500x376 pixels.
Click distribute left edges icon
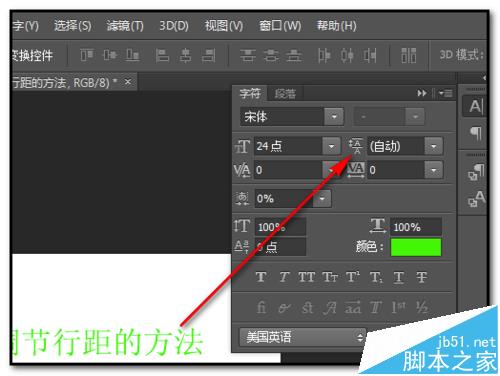coord(324,55)
